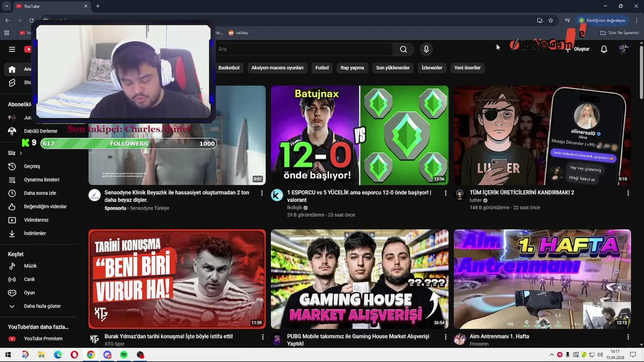The width and height of the screenshot is (644, 362).
Task: Open the BENİ BİRİ VURUR HA thumbnail
Action: 177,279
